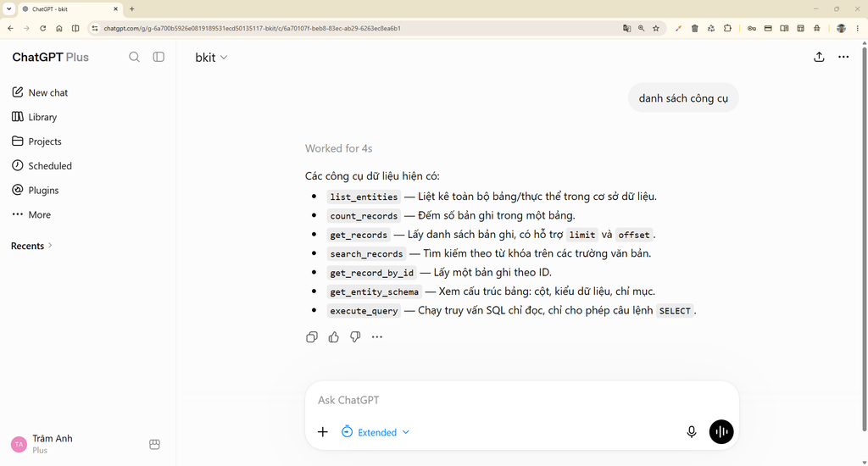
Task: Click the ChatGPT Plus logo text
Action: pyautogui.click(x=50, y=57)
